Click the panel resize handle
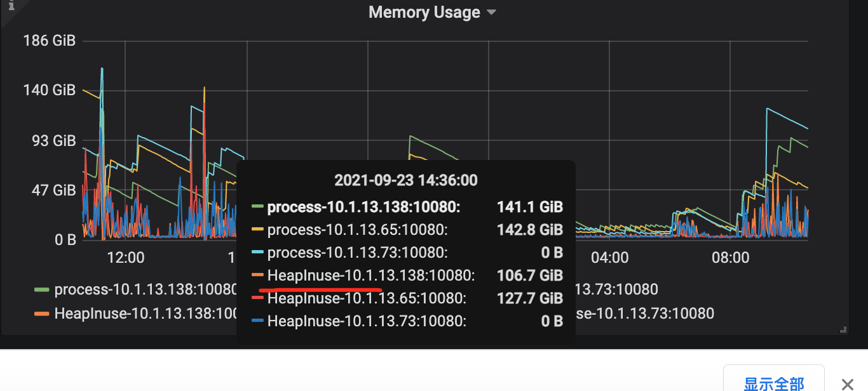 point(843,329)
